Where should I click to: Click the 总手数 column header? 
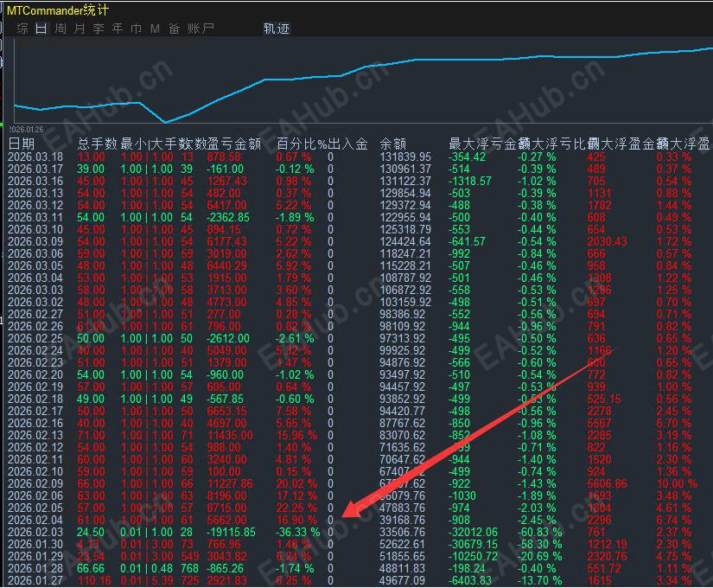pyautogui.click(x=98, y=144)
